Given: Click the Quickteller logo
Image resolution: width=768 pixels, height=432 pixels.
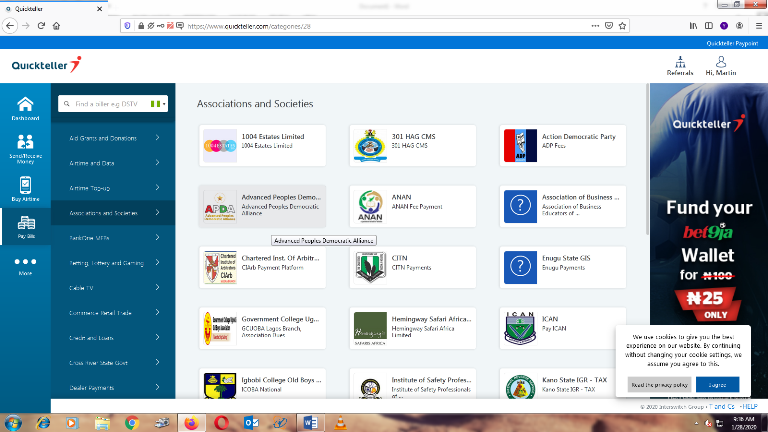Looking at the screenshot, I should click(47, 65).
